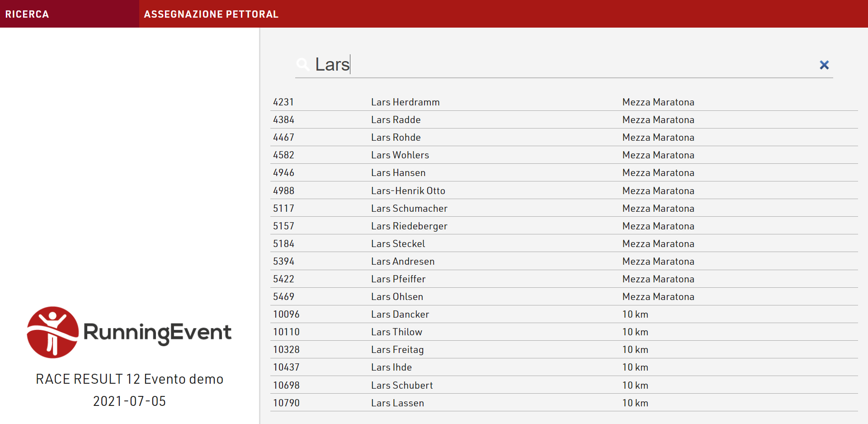This screenshot has width=868, height=424.
Task: Select Lars-Henrik Otto from list
Action: coord(408,191)
